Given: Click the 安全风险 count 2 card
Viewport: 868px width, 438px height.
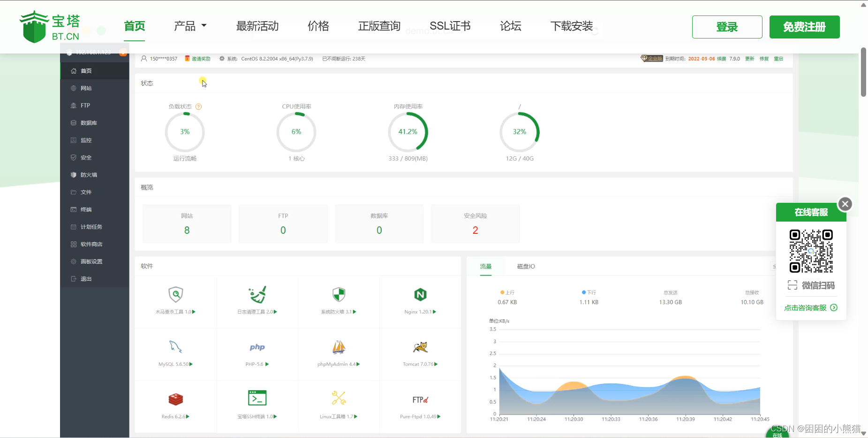Looking at the screenshot, I should click(x=476, y=223).
